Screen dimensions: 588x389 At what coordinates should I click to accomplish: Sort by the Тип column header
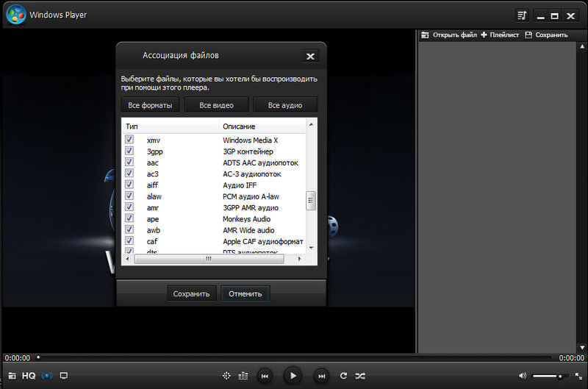171,126
